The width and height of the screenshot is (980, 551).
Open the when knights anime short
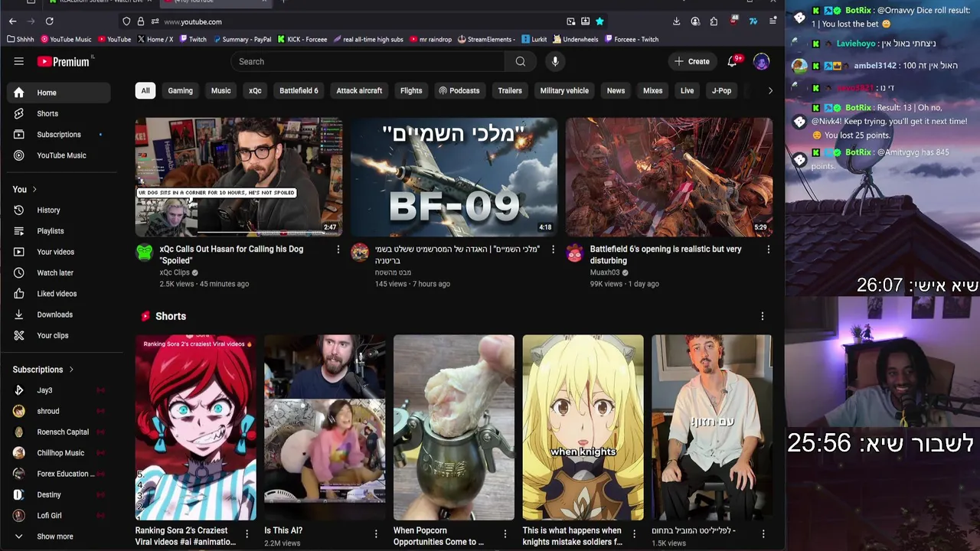click(x=583, y=427)
